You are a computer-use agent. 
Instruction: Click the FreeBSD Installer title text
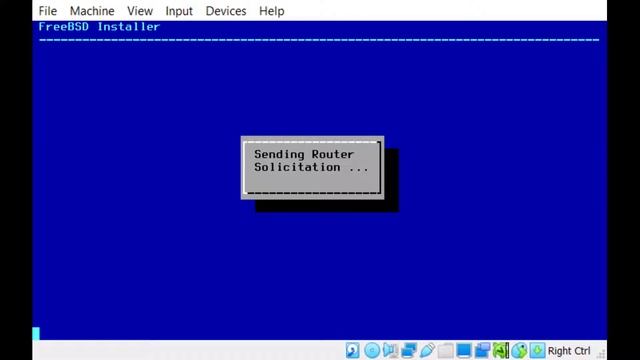point(99,27)
